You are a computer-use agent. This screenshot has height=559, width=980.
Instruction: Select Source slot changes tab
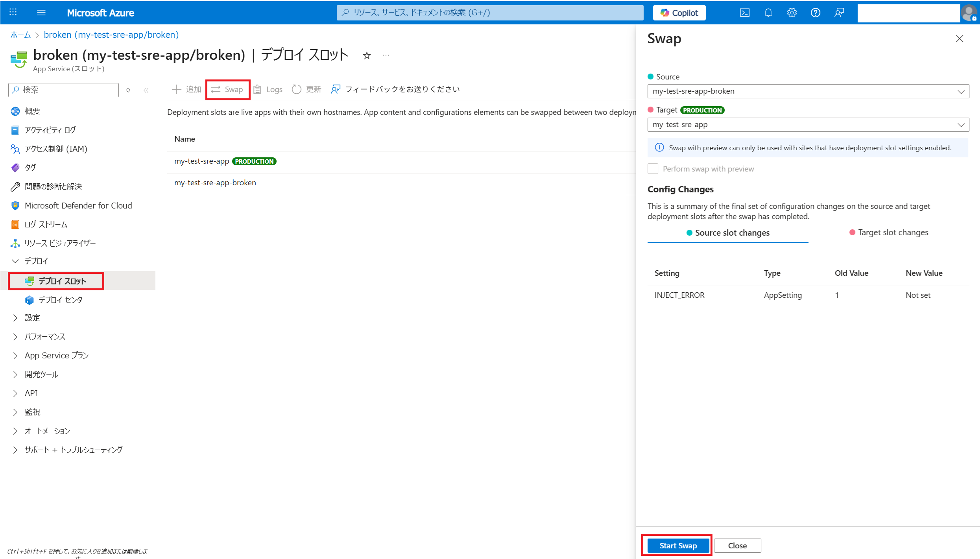point(728,233)
